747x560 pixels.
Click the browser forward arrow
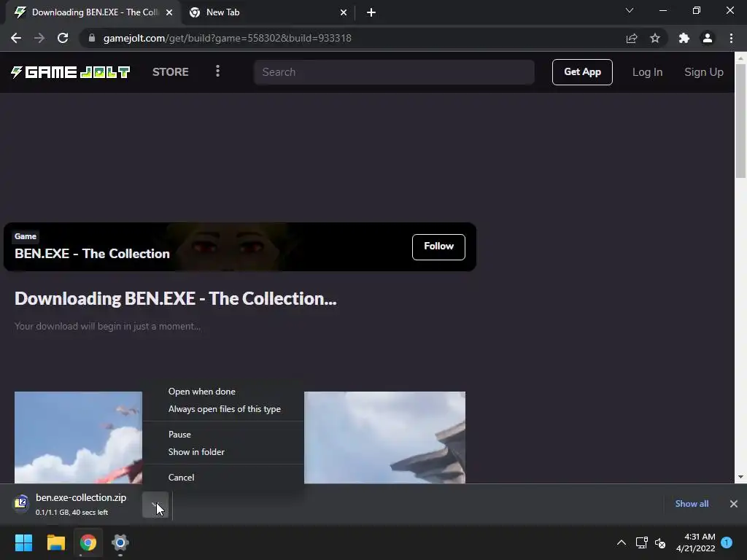tap(39, 38)
